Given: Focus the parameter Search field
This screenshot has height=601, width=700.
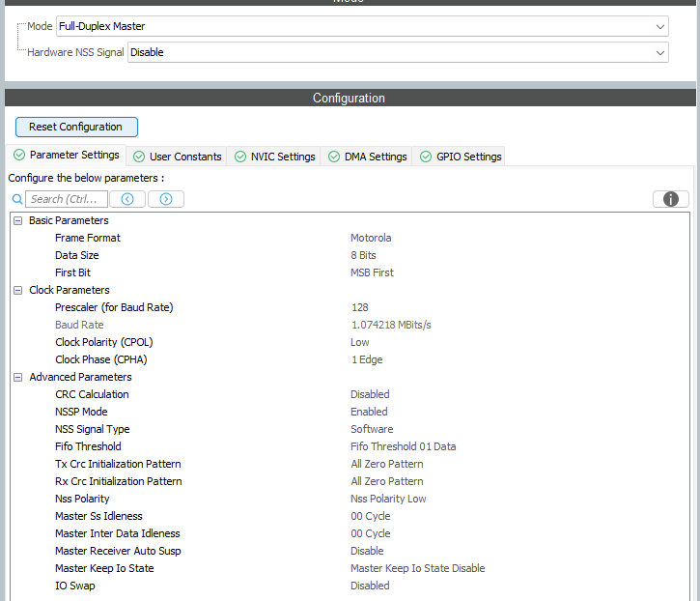Looking at the screenshot, I should click(67, 199).
